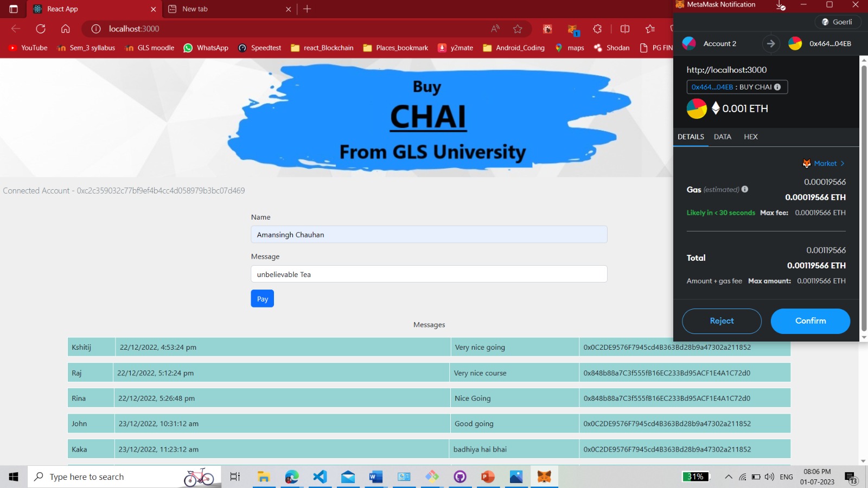Viewport: 868px width, 488px height.
Task: Switch to the DATA tab in MetaMask
Action: pos(722,137)
